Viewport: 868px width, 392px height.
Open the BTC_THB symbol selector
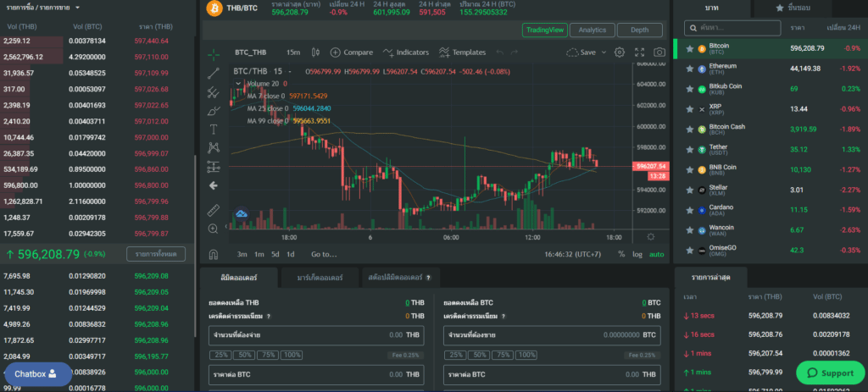pos(250,52)
